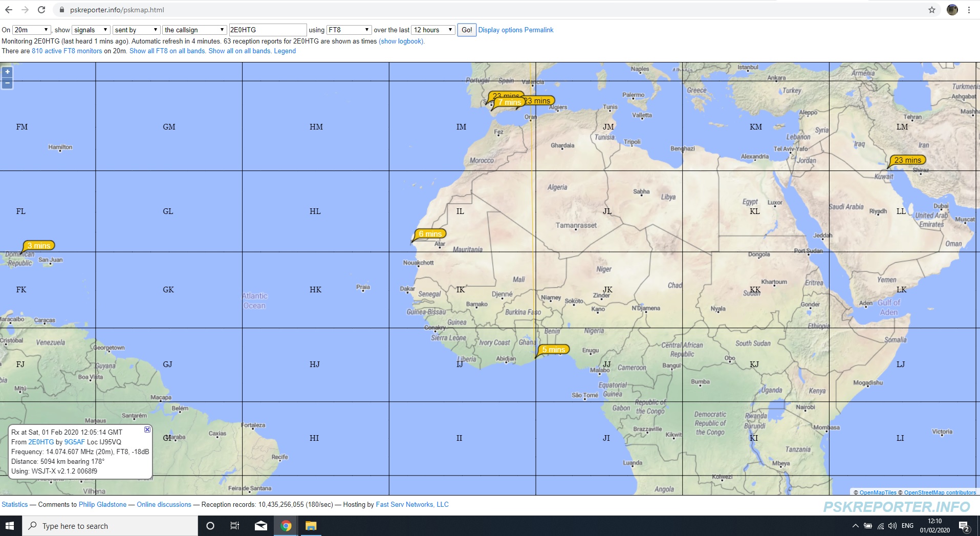This screenshot has width=980, height=536.
Task: Zoom in on the map
Action: (x=7, y=72)
